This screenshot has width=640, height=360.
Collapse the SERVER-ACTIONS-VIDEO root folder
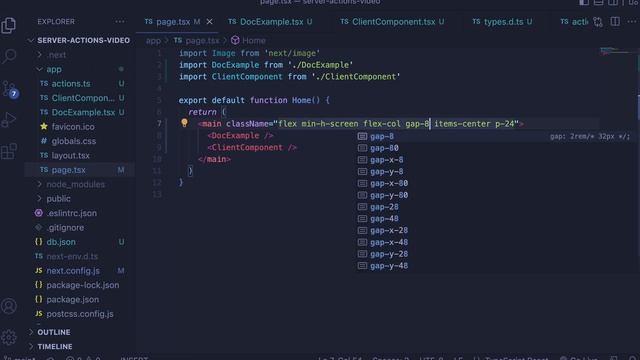(80, 40)
